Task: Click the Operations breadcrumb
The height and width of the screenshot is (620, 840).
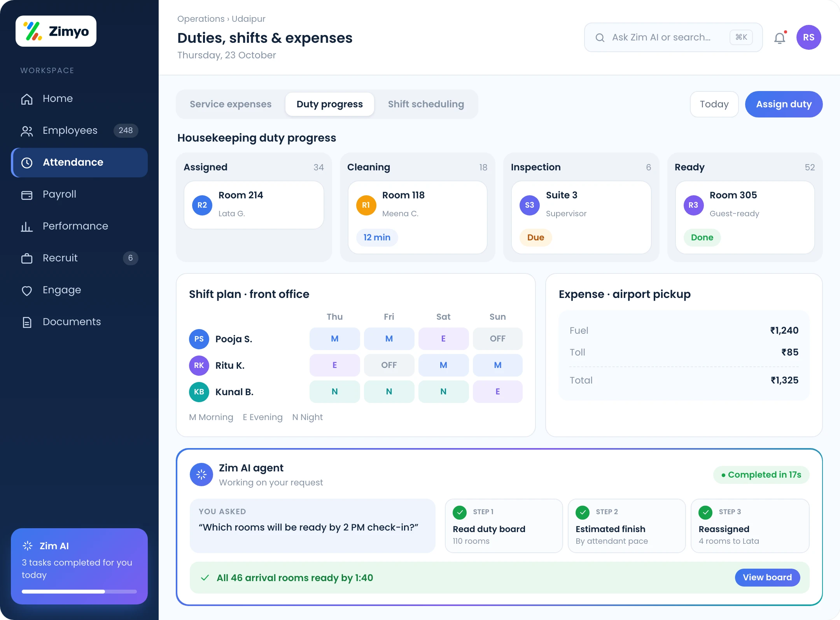Action: click(201, 19)
